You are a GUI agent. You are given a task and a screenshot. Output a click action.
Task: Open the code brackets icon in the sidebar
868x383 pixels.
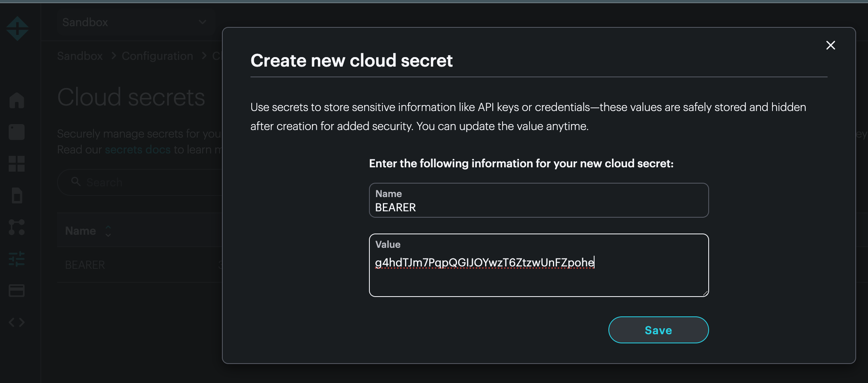(x=17, y=322)
